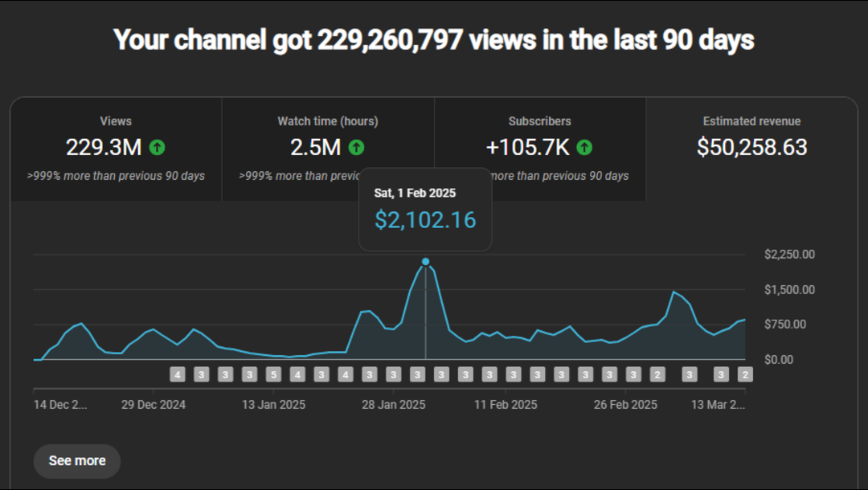868x490 pixels.
Task: Click the See more button
Action: [77, 461]
